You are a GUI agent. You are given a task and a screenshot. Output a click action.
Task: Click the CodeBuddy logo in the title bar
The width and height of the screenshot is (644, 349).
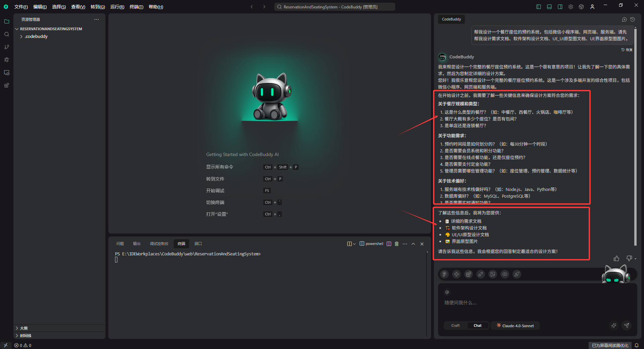coord(6,7)
